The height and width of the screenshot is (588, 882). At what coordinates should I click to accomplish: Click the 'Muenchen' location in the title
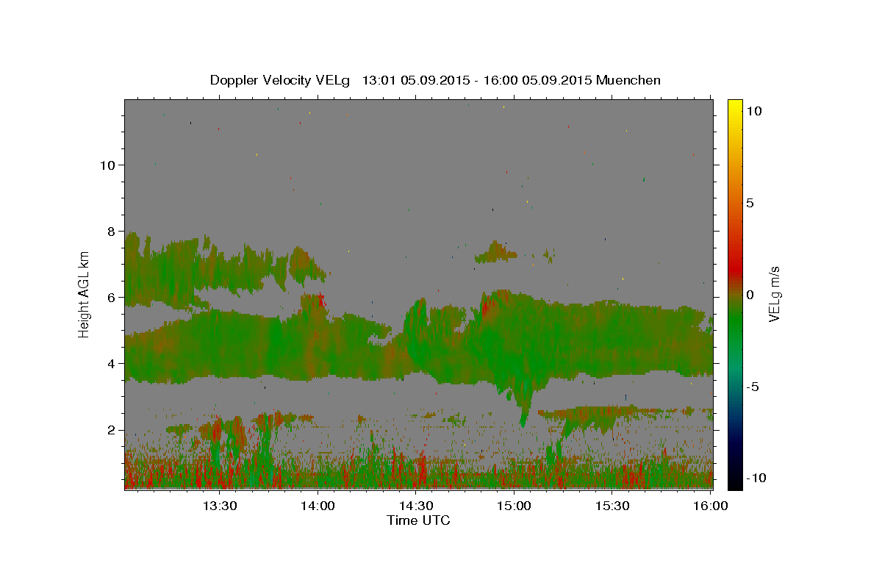pos(628,80)
